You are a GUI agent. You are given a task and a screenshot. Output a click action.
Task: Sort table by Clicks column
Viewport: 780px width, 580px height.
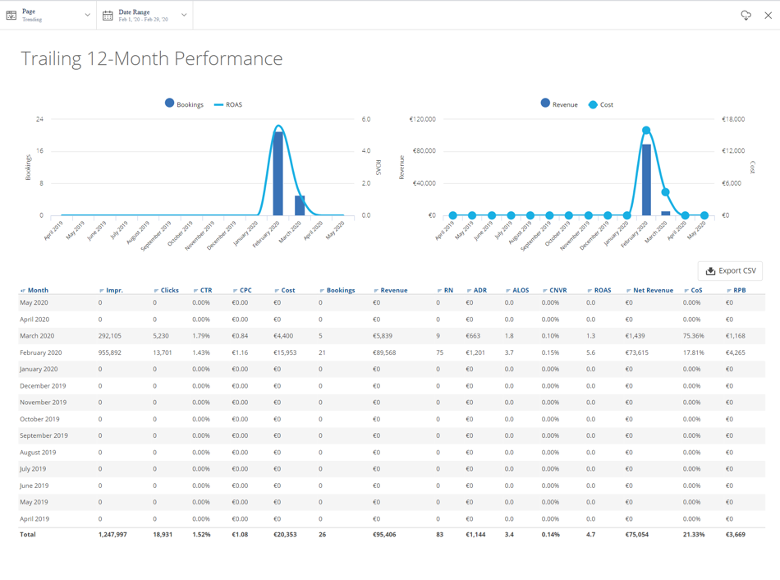(166, 290)
